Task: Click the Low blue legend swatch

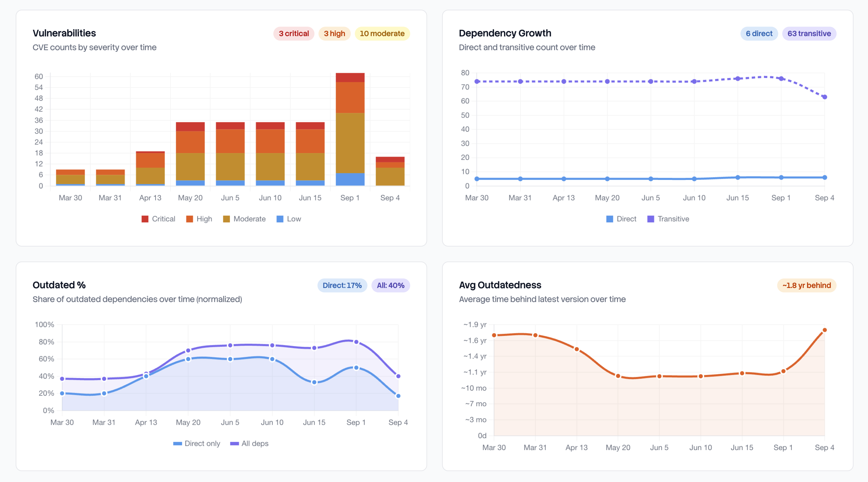Action: (x=280, y=219)
